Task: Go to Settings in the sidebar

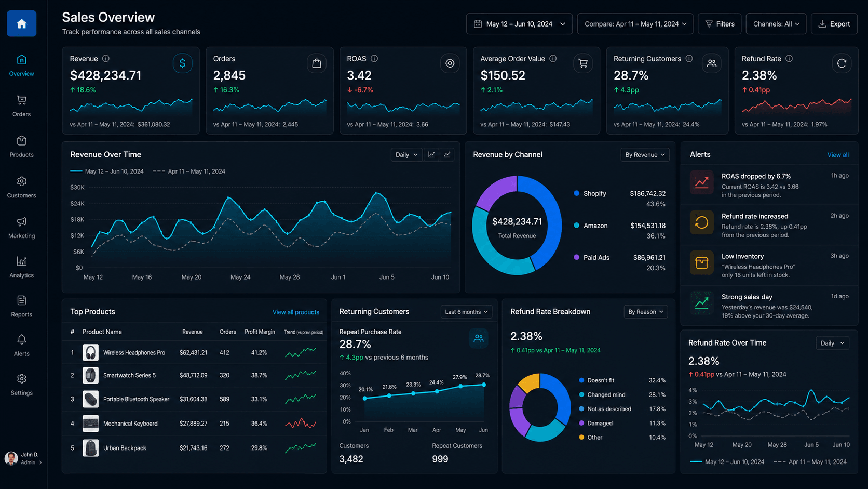Action: click(21, 385)
